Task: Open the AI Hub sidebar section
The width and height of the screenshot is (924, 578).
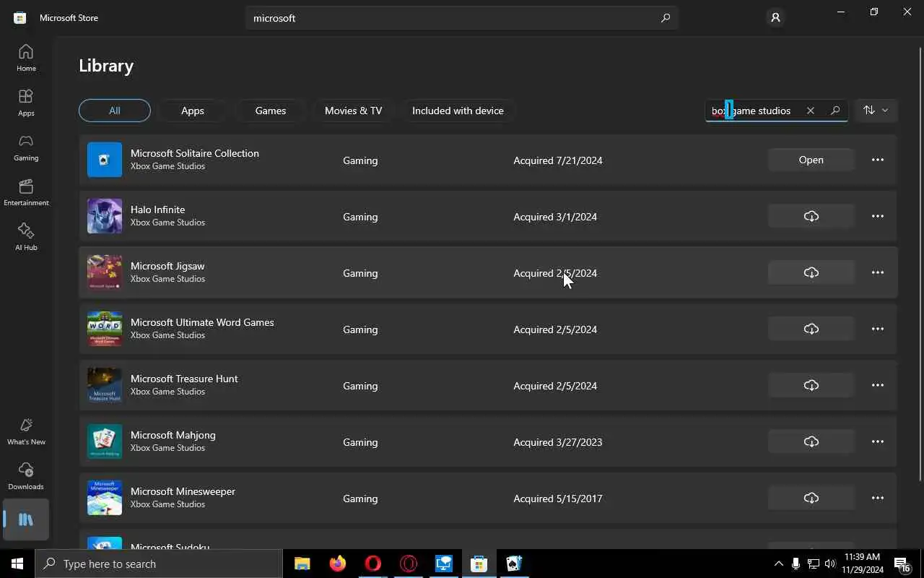Action: (x=26, y=237)
